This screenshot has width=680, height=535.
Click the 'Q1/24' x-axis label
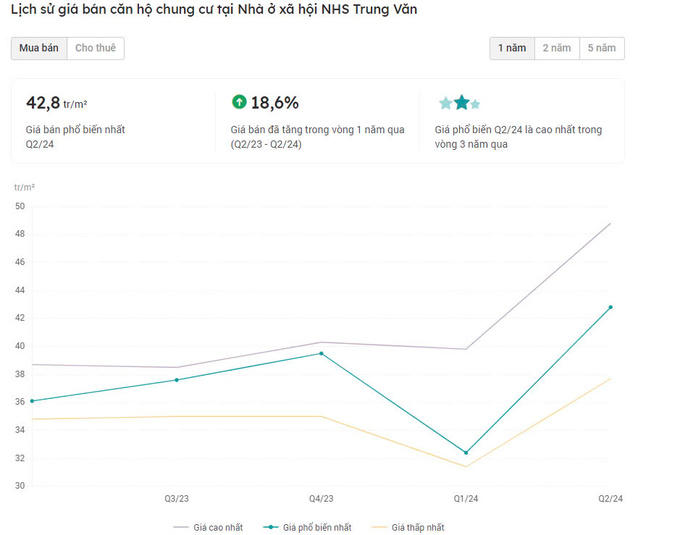tap(465, 498)
